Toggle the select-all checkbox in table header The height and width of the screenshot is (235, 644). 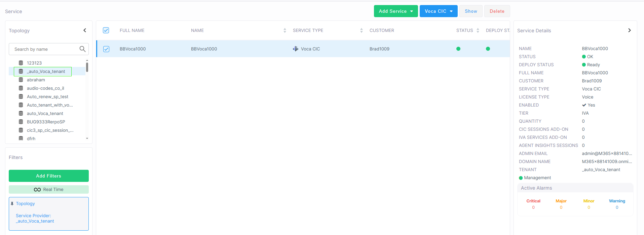coord(106,30)
